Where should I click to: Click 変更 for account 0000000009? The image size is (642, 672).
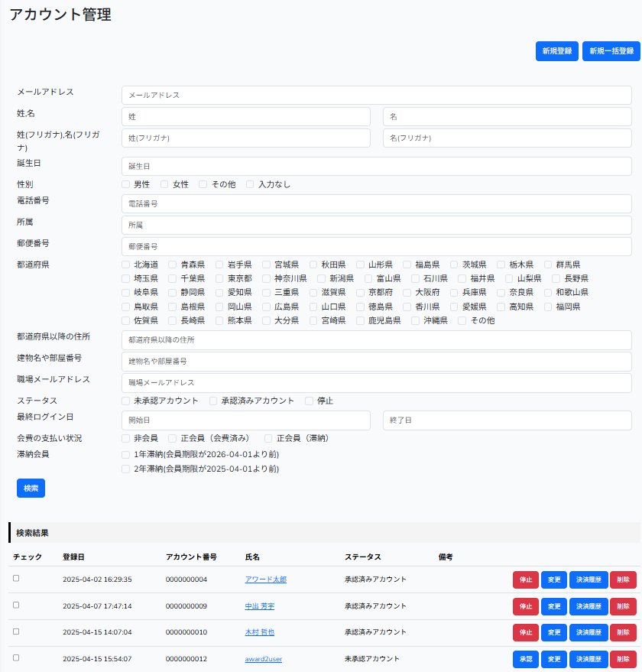point(553,606)
